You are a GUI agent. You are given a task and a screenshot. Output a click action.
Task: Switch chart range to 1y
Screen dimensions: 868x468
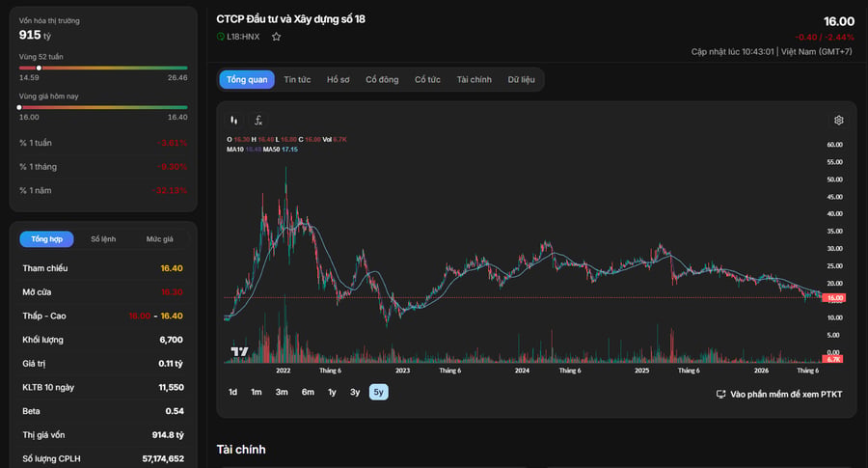point(332,392)
